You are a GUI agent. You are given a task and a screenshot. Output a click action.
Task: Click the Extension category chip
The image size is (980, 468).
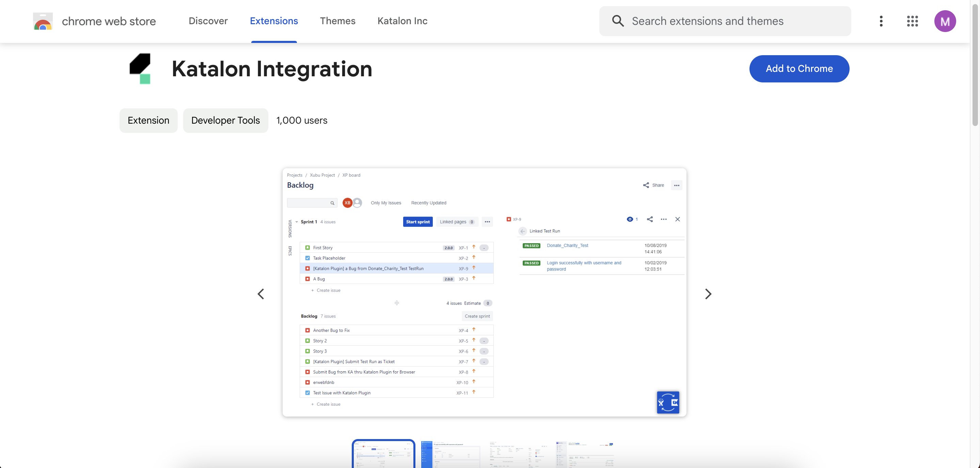(x=148, y=120)
